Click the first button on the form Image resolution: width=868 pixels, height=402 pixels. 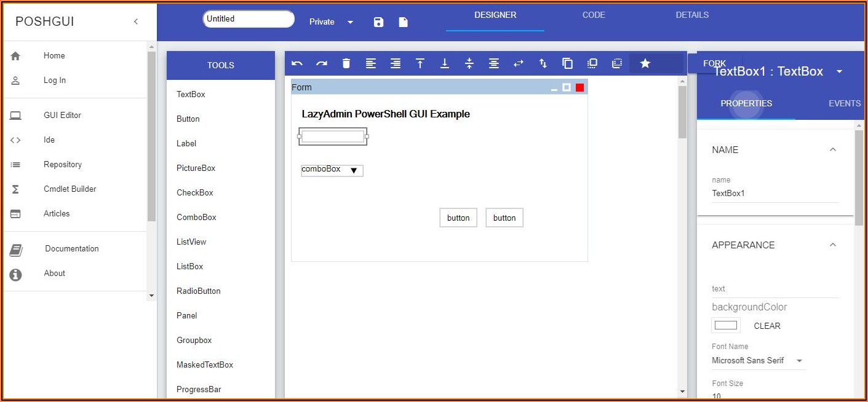(458, 218)
